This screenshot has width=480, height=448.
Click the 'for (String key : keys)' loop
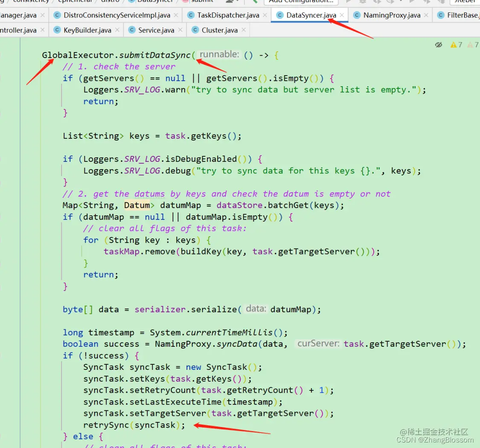tap(147, 240)
